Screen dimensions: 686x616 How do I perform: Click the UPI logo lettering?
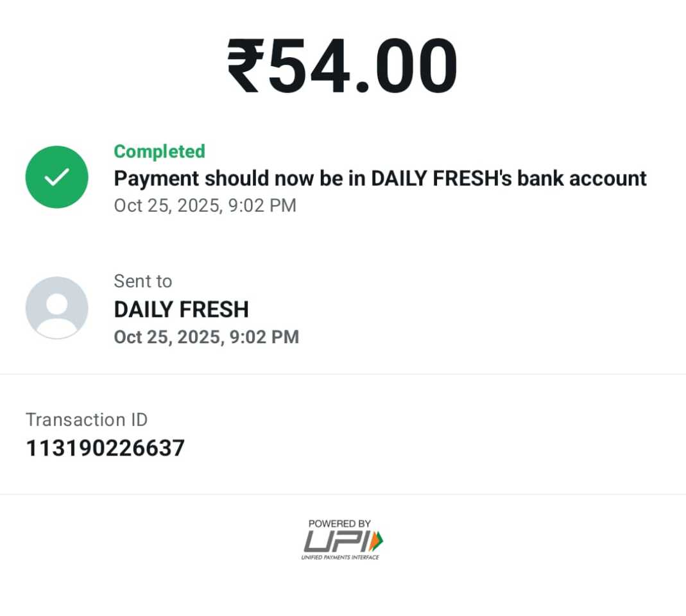[335, 542]
